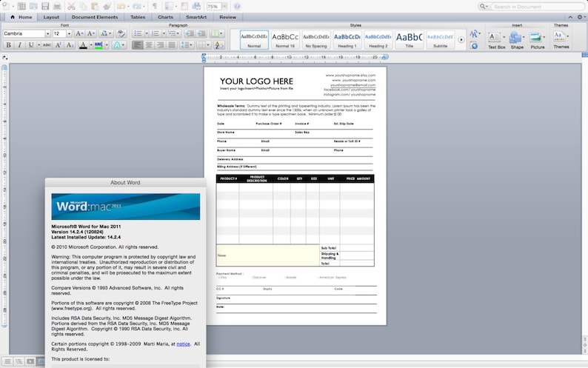Open the borders dropdown
Screen dimensions: 588x368
204,45
